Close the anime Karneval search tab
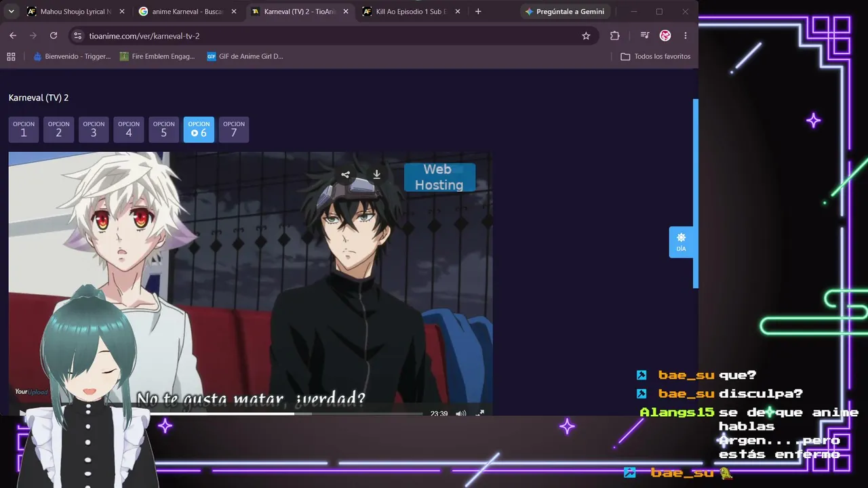Image resolution: width=868 pixels, height=488 pixels. coord(233,12)
